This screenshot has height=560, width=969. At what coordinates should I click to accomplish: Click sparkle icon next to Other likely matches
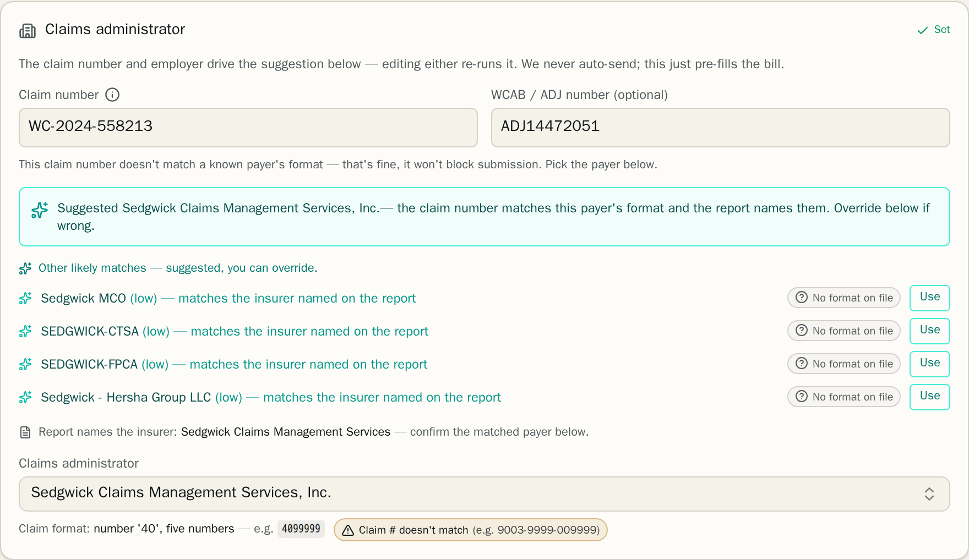coord(25,268)
